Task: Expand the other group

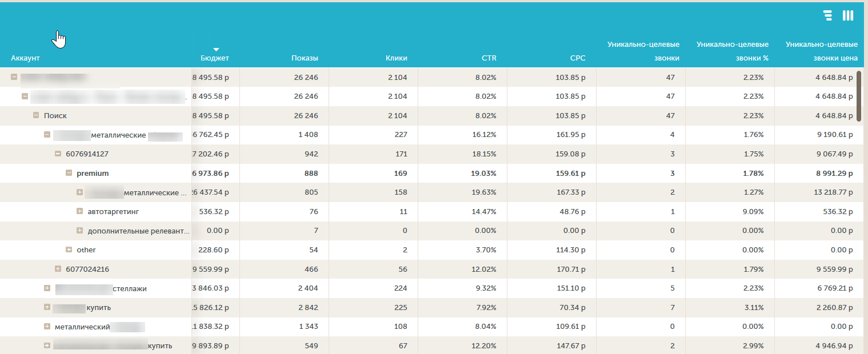Action: pos(69,250)
